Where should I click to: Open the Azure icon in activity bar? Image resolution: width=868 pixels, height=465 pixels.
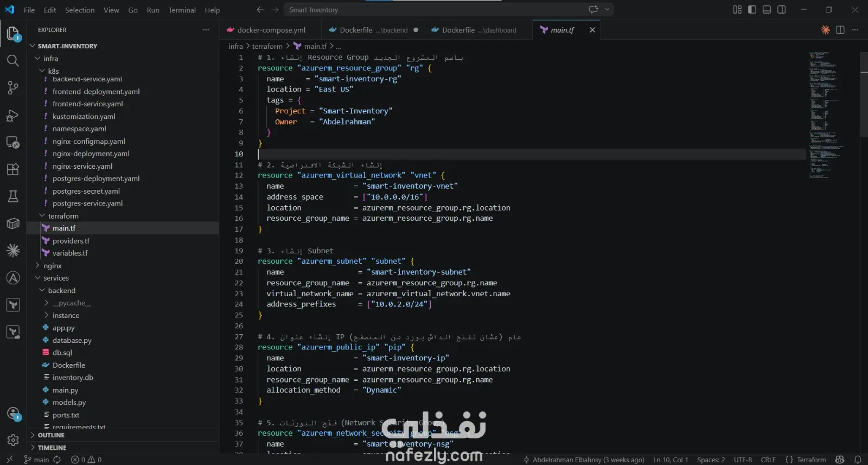(x=13, y=278)
